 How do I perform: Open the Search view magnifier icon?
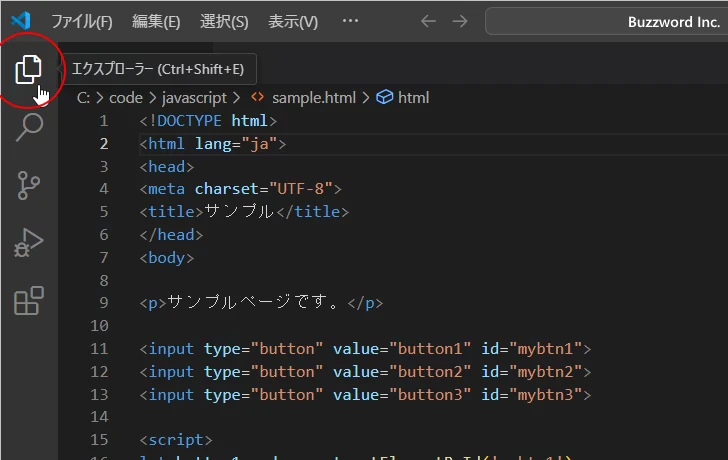tap(29, 127)
